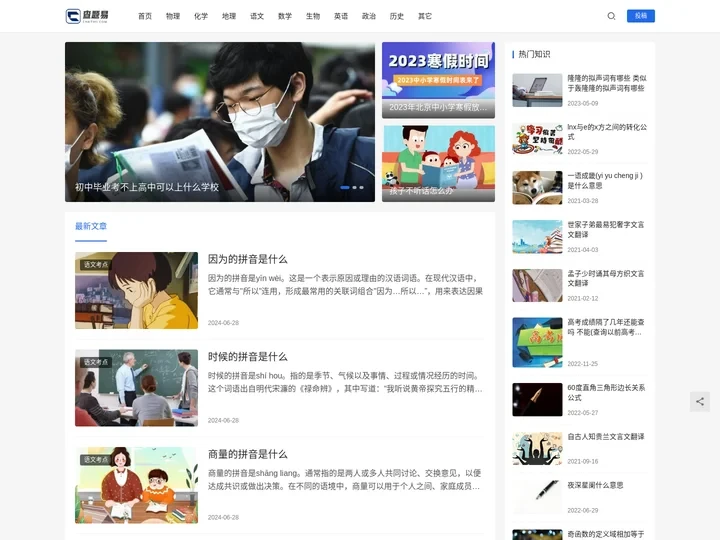The height and width of the screenshot is (540, 720).
Task: Click thumbnail of 因为的拼音 article
Action: (x=136, y=290)
